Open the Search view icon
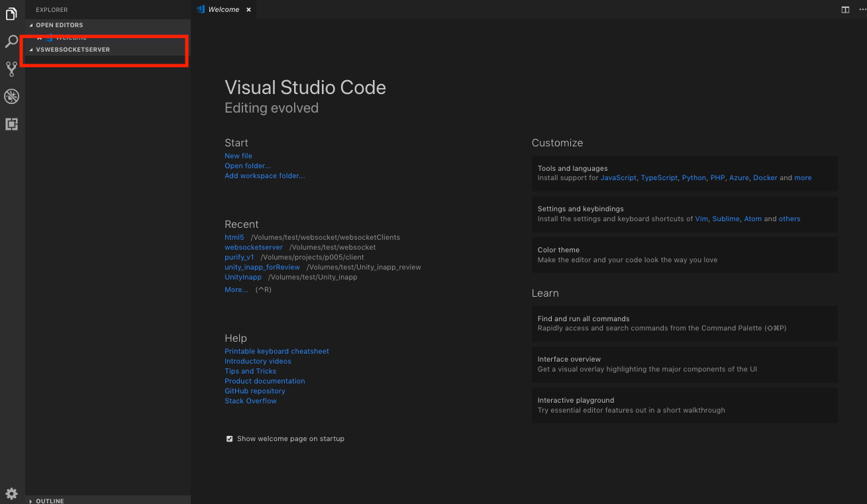The image size is (867, 504). tap(11, 41)
